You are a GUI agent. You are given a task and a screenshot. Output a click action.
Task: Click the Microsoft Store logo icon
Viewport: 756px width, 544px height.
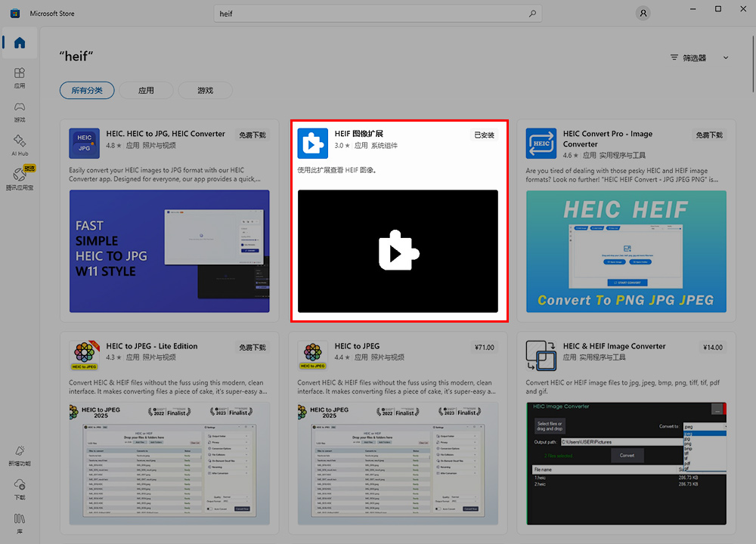click(15, 14)
